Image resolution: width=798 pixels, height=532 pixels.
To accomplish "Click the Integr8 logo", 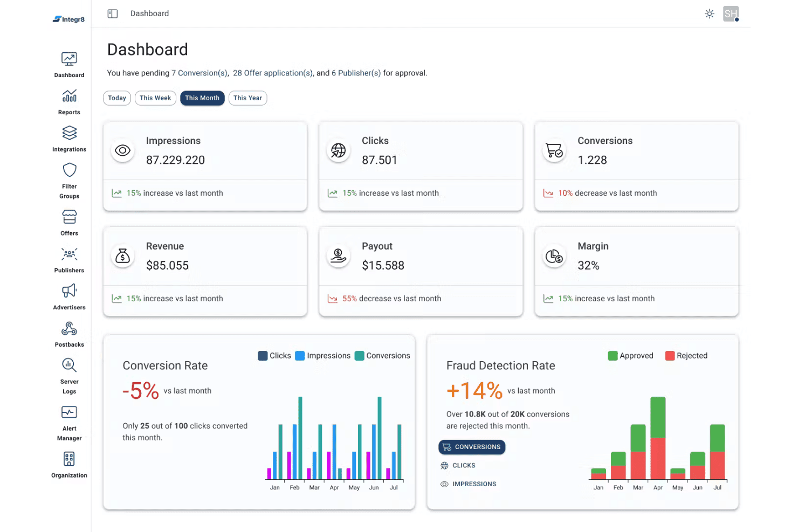I will [x=68, y=19].
